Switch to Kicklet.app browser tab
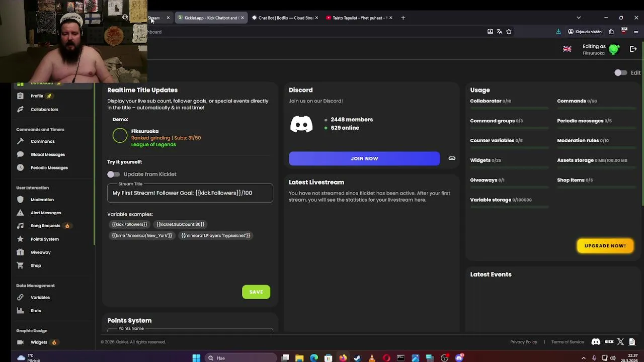 [210, 18]
